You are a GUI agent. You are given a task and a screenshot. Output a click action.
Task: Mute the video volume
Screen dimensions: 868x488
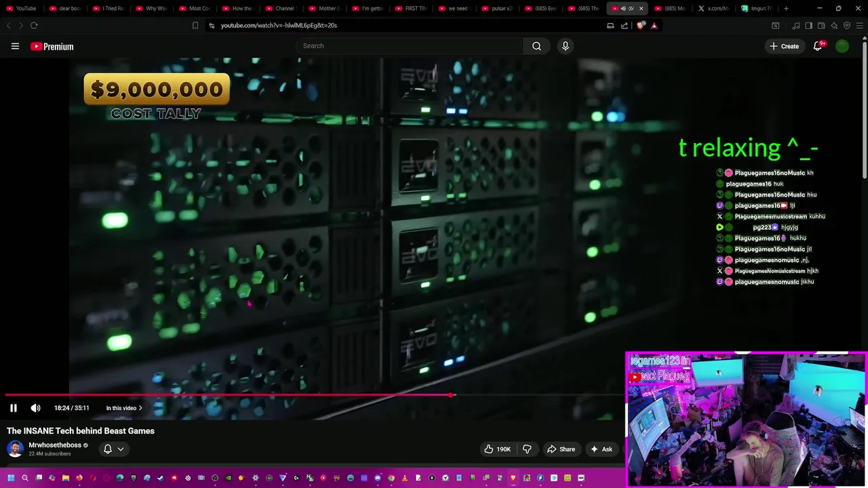pos(35,408)
